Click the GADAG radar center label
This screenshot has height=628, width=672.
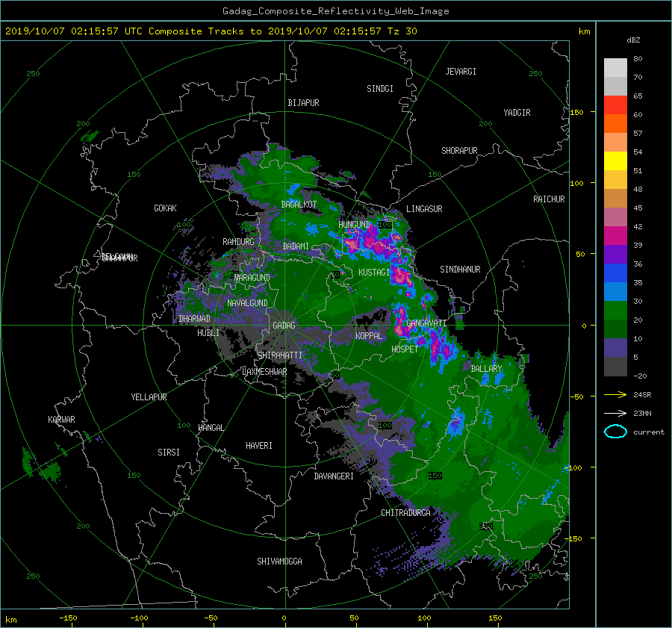284,326
